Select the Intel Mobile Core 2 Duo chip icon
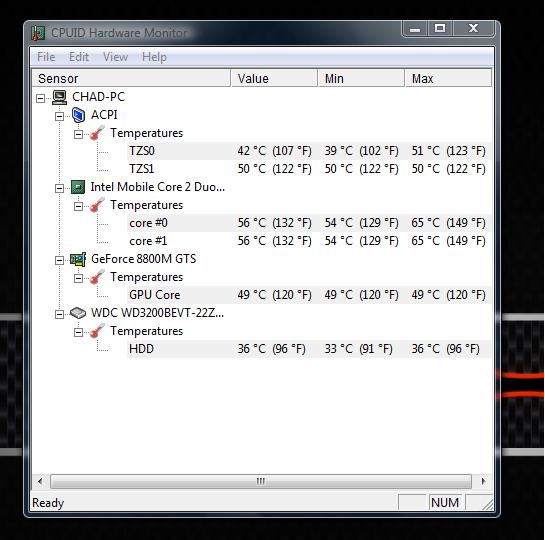The width and height of the screenshot is (545, 540). coord(78,187)
